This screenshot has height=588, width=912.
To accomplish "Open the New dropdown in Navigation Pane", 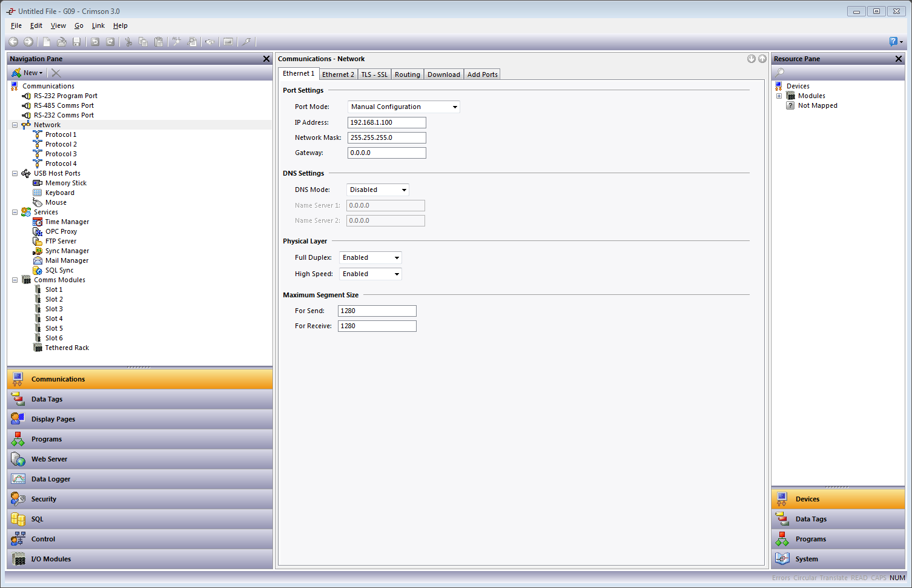I will (x=28, y=73).
